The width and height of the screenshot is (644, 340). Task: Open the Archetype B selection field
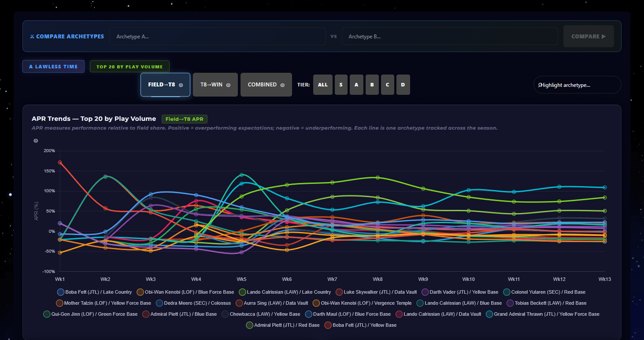click(x=450, y=36)
